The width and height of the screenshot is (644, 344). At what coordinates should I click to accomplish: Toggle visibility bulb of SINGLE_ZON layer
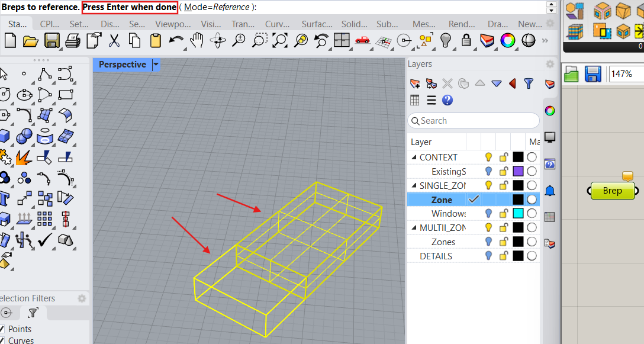pos(488,185)
